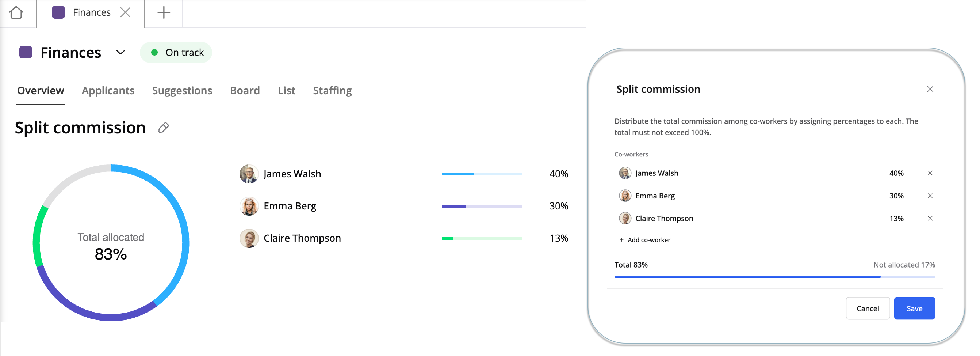Screen dimensions: 980x356
Task: Open a new tab with plus icon
Action: (164, 12)
